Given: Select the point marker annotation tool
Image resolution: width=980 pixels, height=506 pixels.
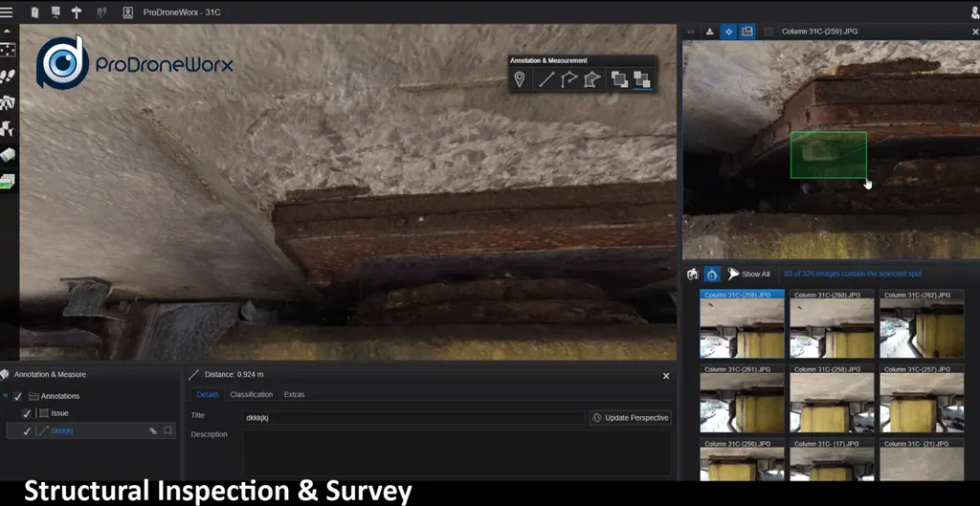Looking at the screenshot, I should (x=520, y=80).
